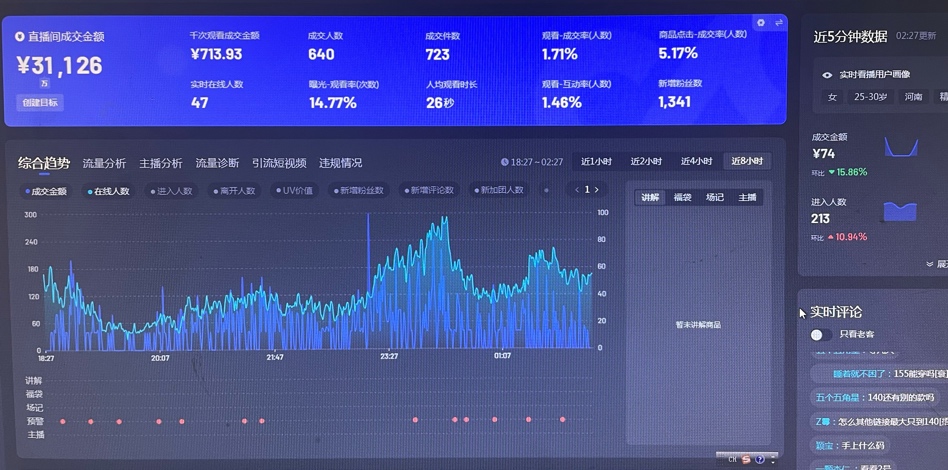The height and width of the screenshot is (470, 948).
Task: Open the 福袋 tab in the product panel
Action: [x=682, y=198]
